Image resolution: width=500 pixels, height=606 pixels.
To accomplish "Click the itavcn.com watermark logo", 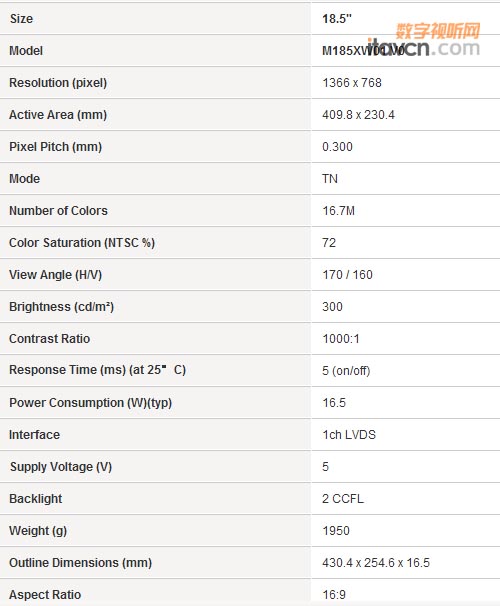I will click(423, 40).
